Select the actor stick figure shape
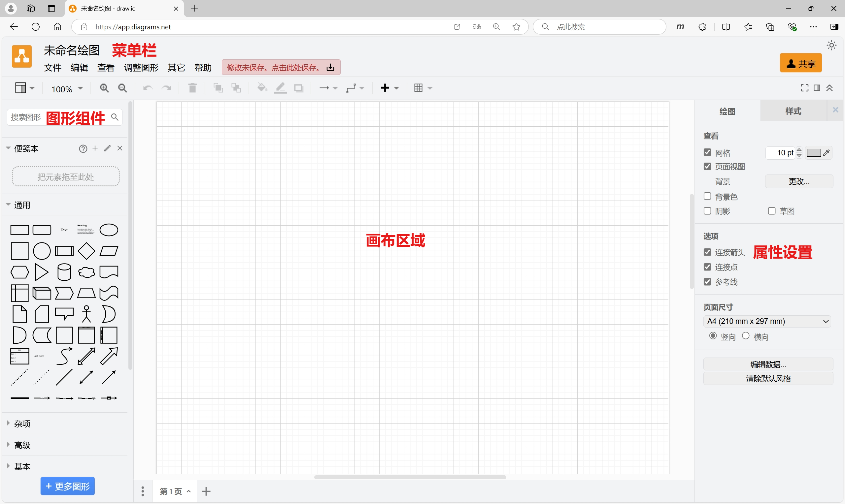Image resolution: width=845 pixels, height=504 pixels. pyautogui.click(x=86, y=314)
